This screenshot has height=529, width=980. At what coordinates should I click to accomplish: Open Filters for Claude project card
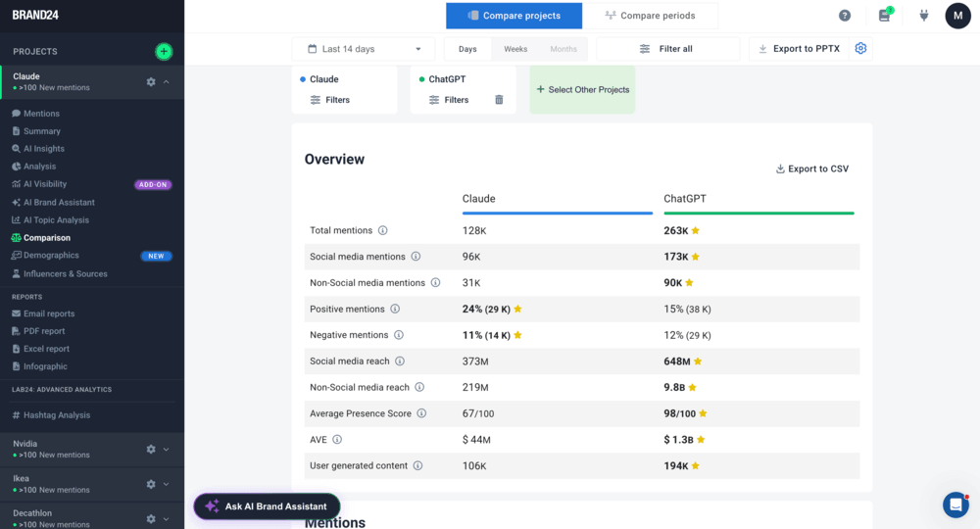[330, 100]
